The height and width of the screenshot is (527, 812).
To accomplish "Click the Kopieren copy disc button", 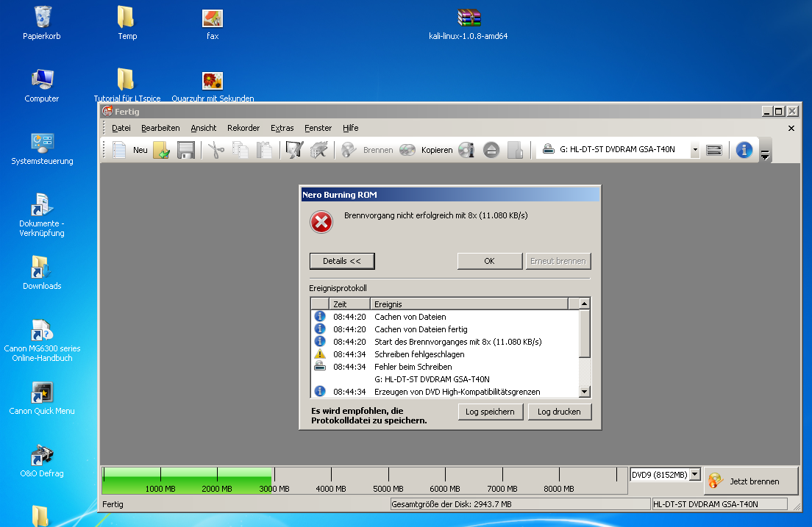I will [x=426, y=150].
